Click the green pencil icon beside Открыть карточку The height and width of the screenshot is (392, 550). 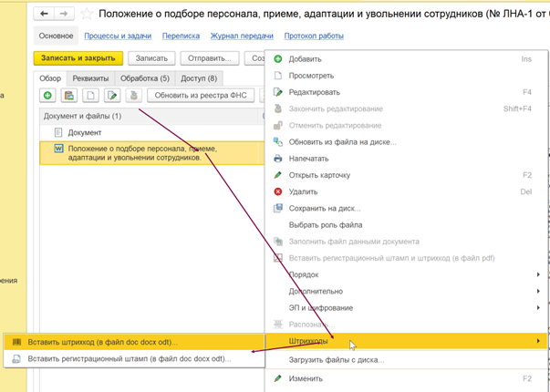[278, 175]
